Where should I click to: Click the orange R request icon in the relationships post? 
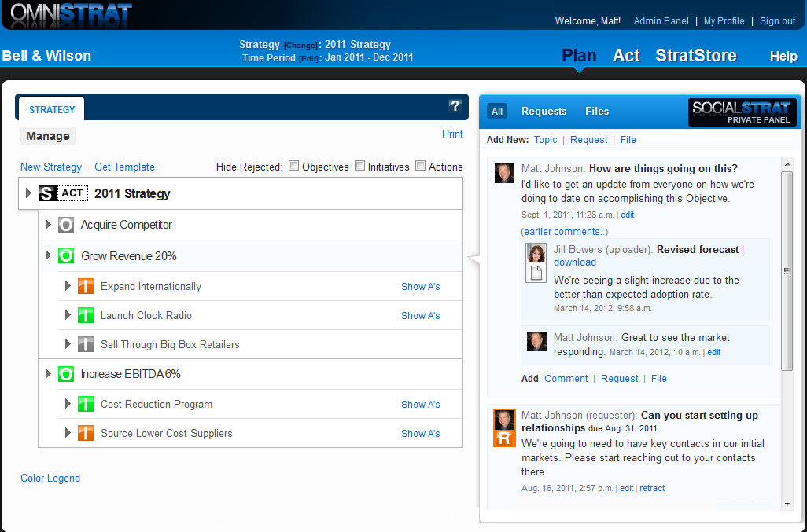click(x=504, y=438)
